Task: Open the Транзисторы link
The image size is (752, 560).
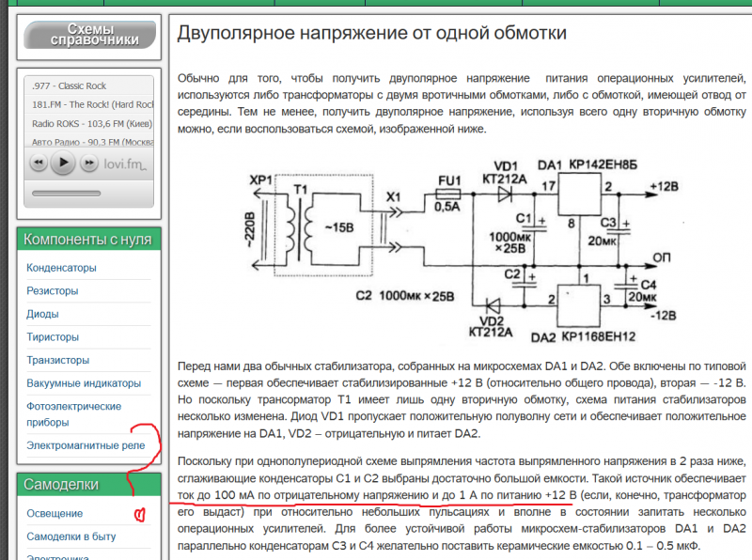Action: [x=58, y=360]
